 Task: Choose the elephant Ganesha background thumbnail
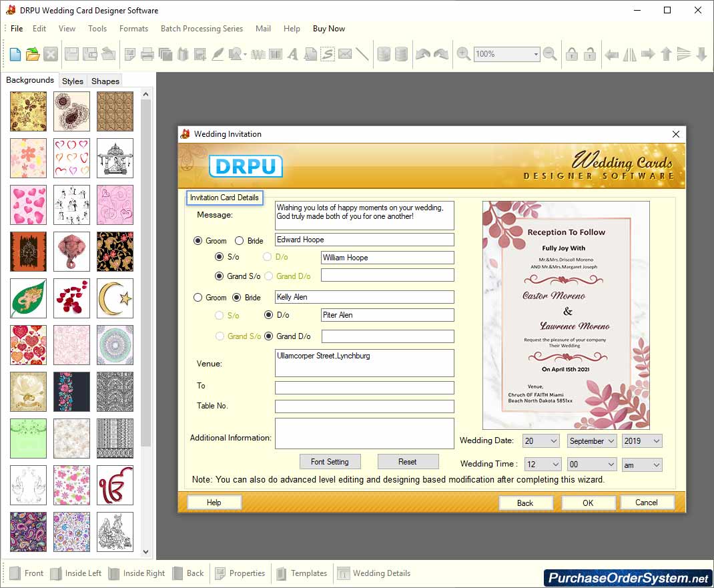71,252
